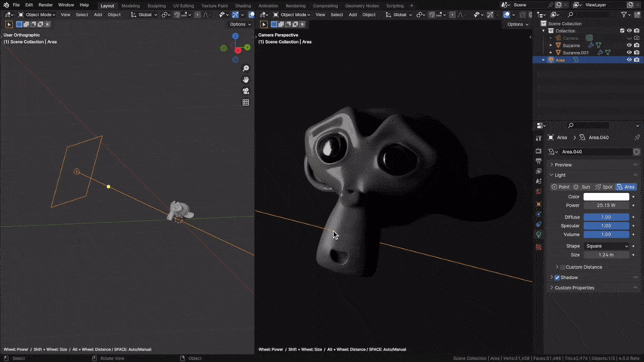Click the pan hand icon in left viewport
This screenshot has width=644, height=362.
246,80
